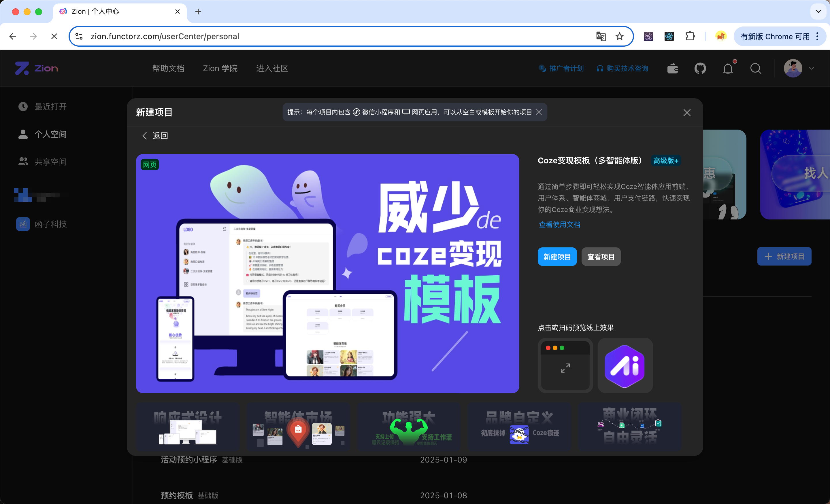
Task: Click inside the browser address bar
Action: coord(236,36)
